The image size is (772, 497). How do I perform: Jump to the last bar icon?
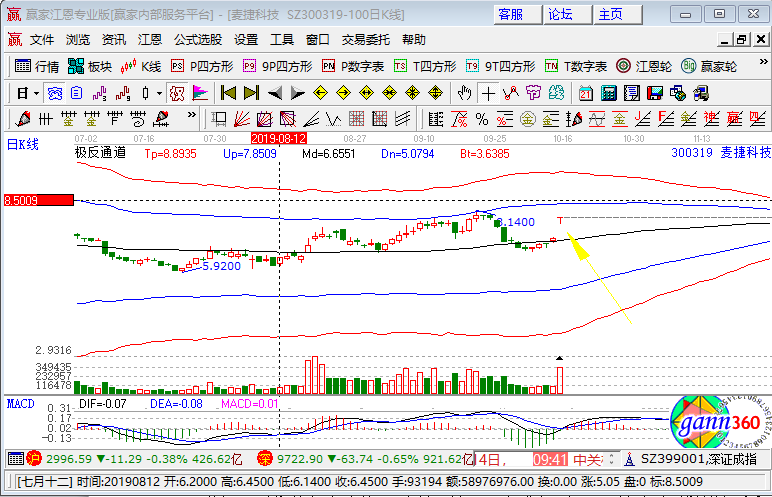point(251,93)
